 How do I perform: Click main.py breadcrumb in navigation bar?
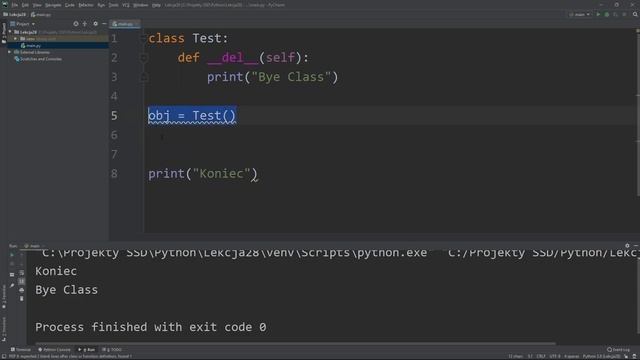pos(41,14)
